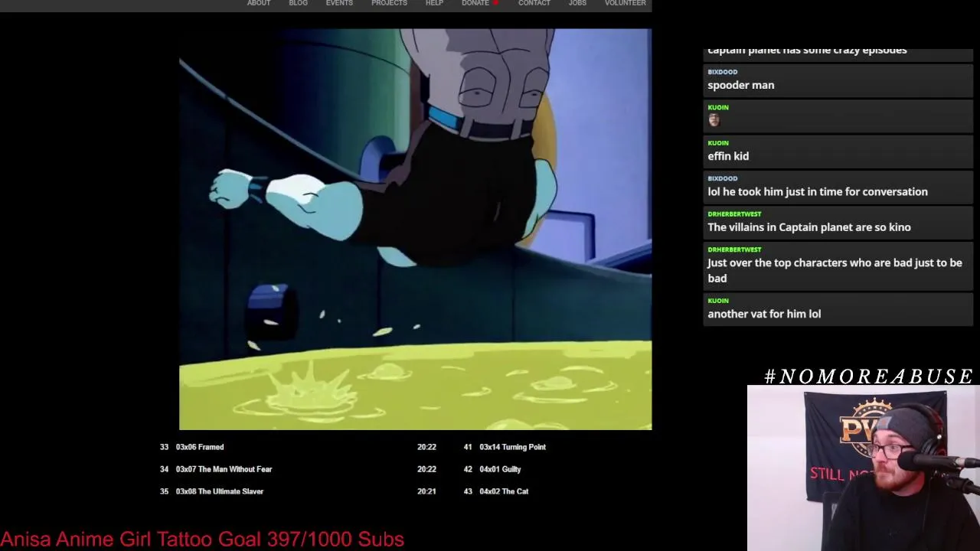Image resolution: width=980 pixels, height=551 pixels.
Task: Click the JOBS navigation link
Action: [x=577, y=3]
